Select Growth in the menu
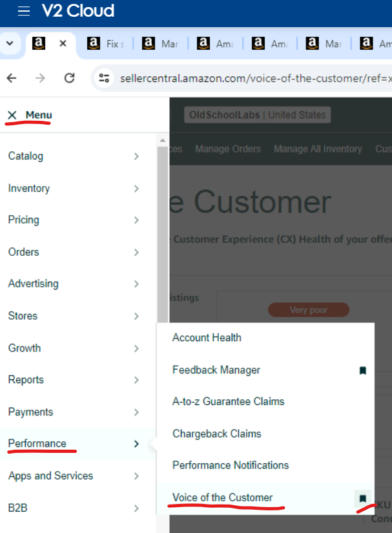Viewport: 392px width, 533px height. (25, 348)
